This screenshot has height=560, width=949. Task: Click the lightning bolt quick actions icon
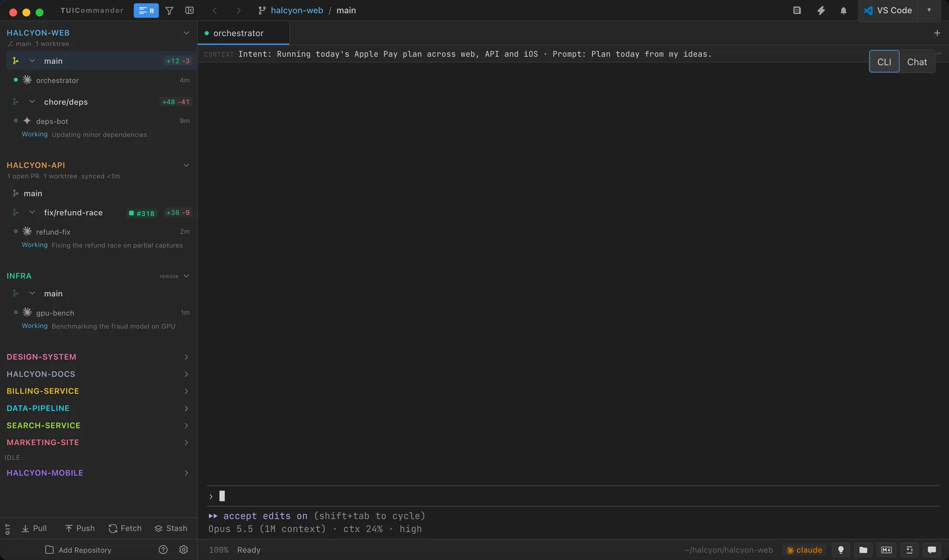point(821,10)
